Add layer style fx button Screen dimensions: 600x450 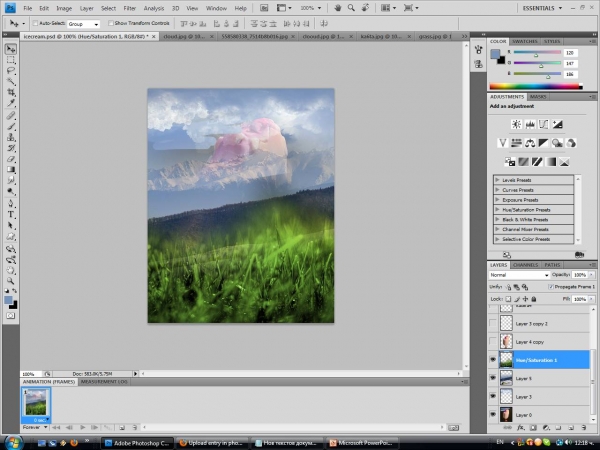click(x=520, y=428)
